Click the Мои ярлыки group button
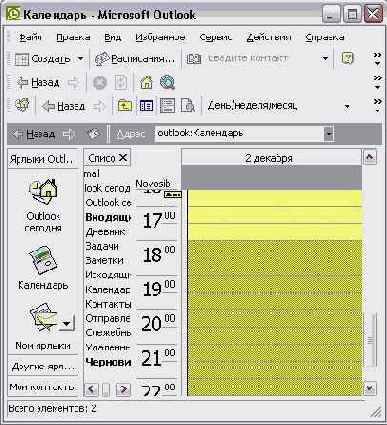The width and height of the screenshot is (387, 425). [43, 346]
